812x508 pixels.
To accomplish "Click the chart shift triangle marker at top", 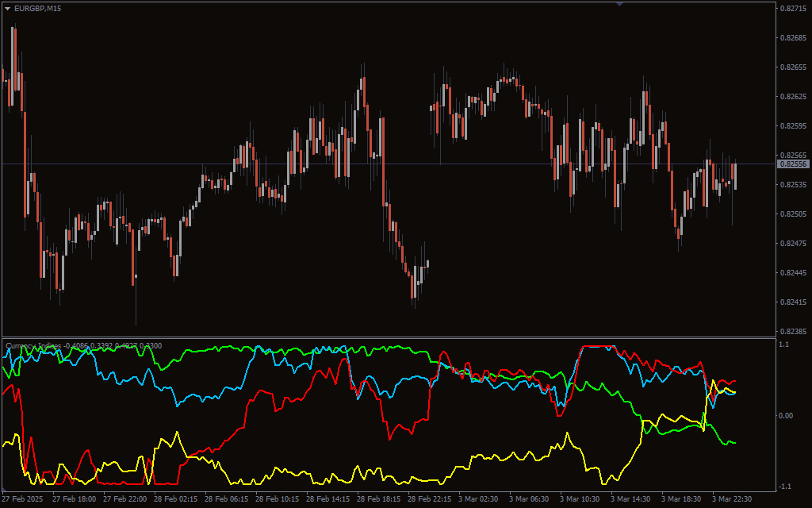I will click(619, 4).
